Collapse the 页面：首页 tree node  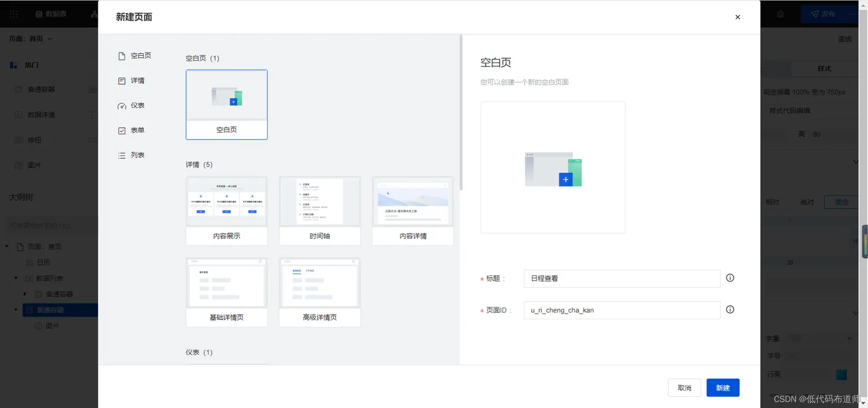(x=7, y=247)
